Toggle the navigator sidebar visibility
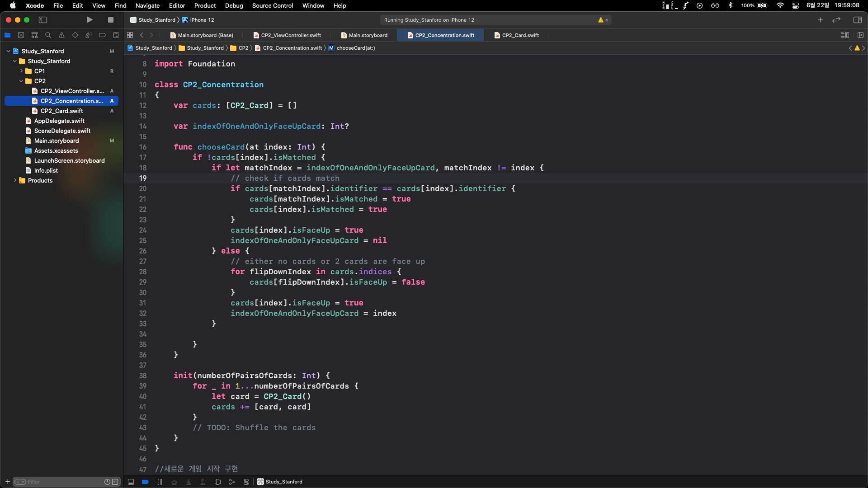The image size is (868, 488). click(43, 20)
